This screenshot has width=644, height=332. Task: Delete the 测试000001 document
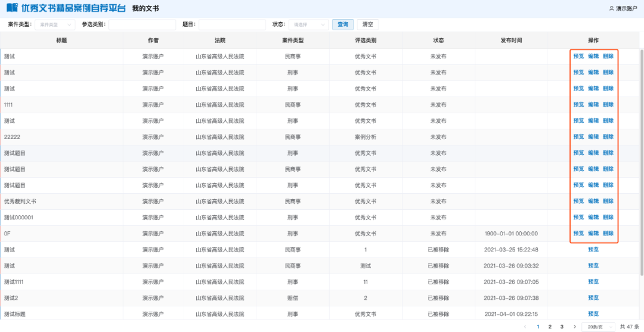click(608, 217)
